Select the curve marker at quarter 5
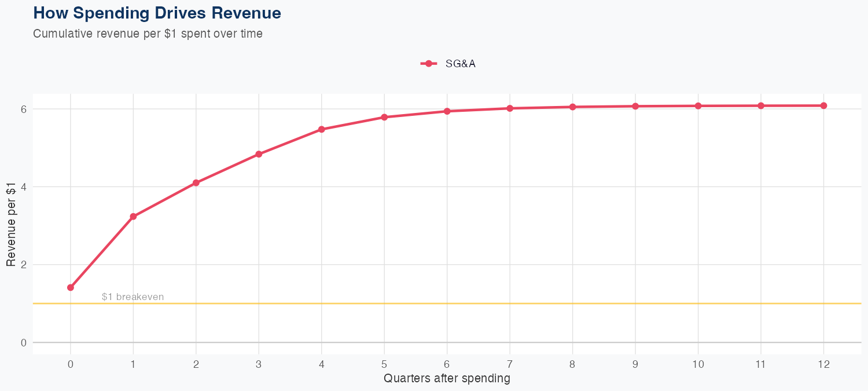Viewport: 868px width, 391px height. tap(384, 117)
